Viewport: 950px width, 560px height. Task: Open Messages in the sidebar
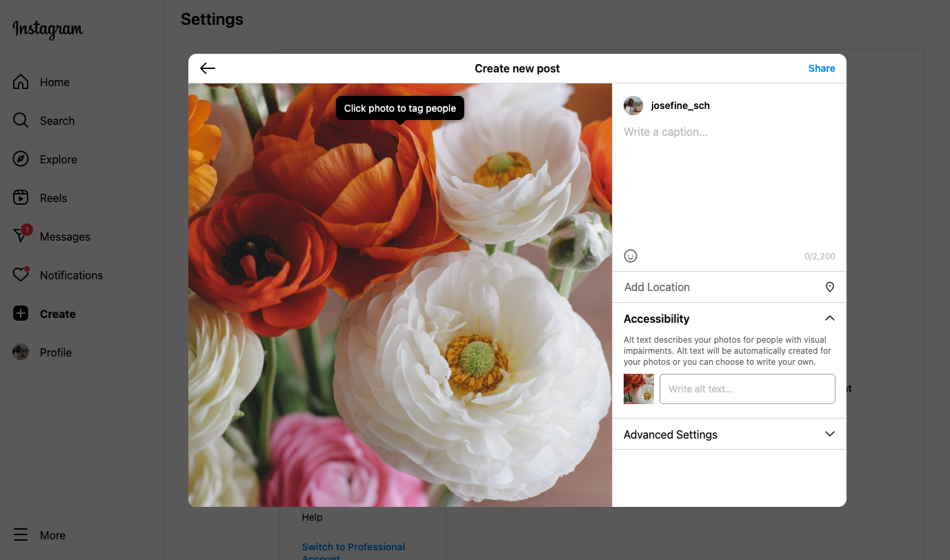pos(65,237)
